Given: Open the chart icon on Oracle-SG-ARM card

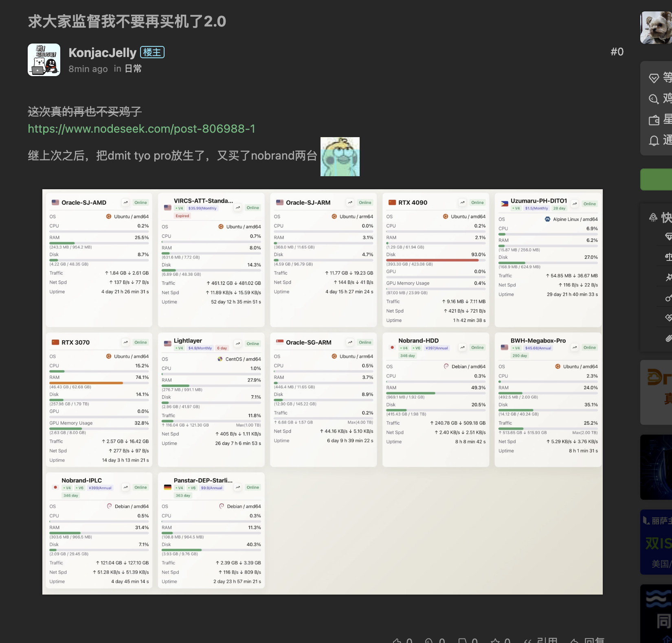Looking at the screenshot, I should pyautogui.click(x=350, y=343).
